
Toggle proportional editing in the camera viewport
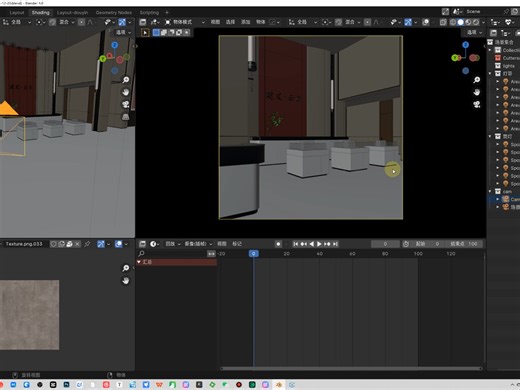tap(367, 22)
